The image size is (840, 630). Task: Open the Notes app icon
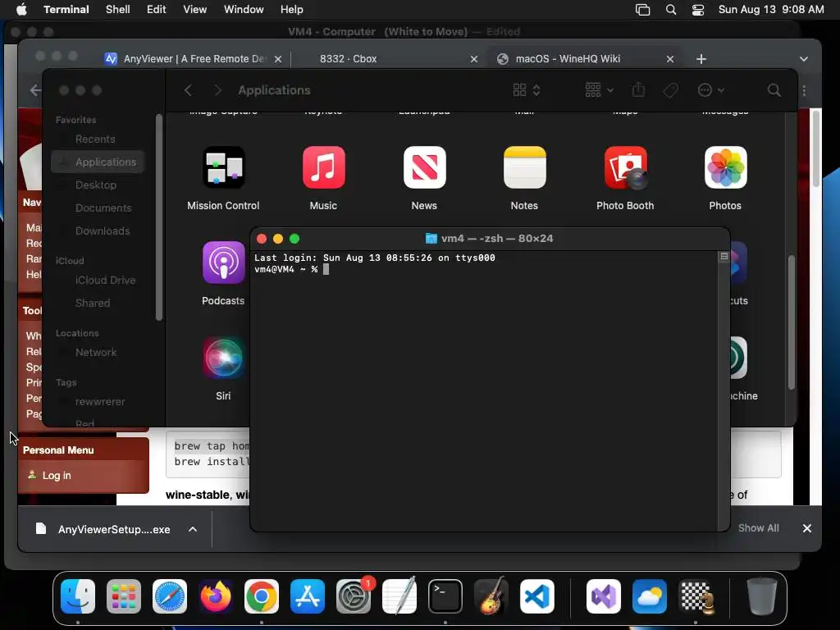pyautogui.click(x=524, y=167)
